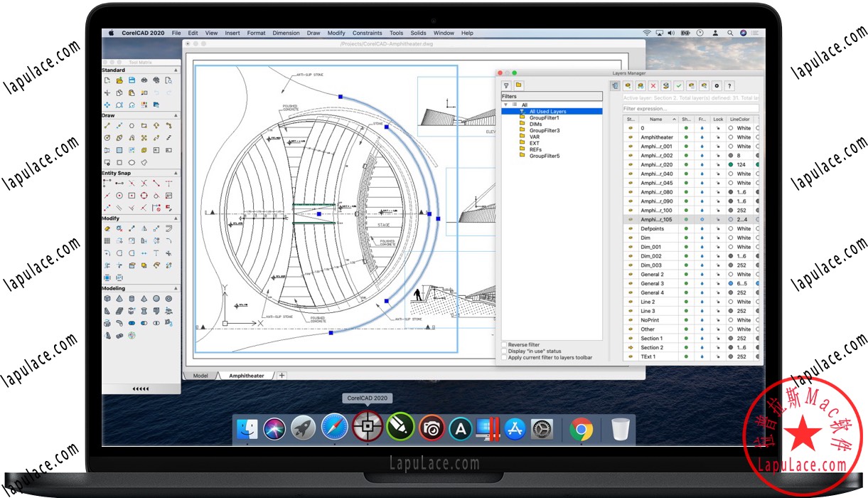Select the Line tool in the Draw panel

click(108, 125)
